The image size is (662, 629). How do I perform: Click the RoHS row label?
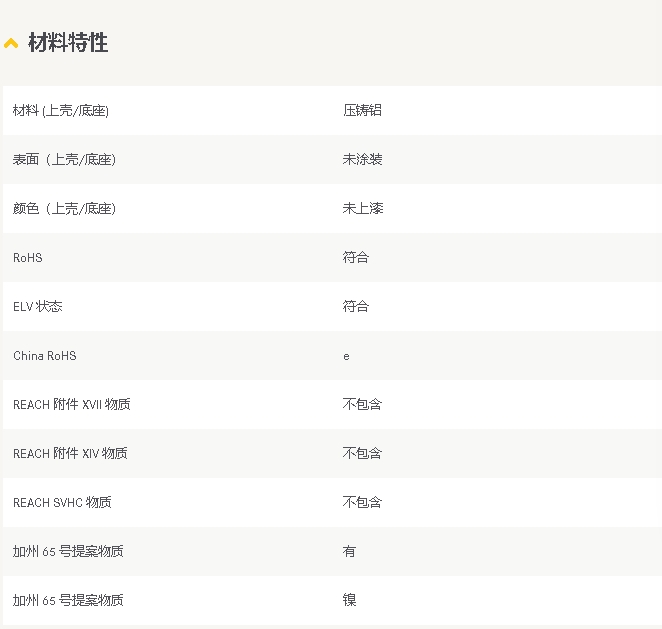click(28, 258)
